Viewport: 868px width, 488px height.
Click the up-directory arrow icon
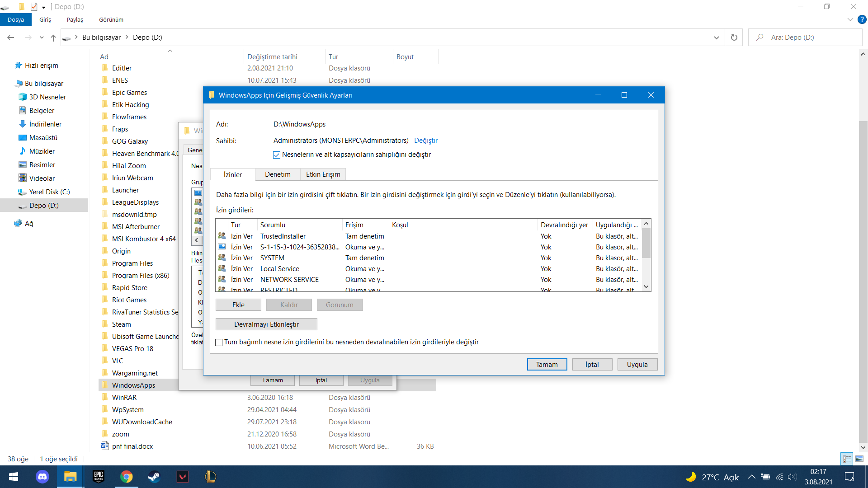(53, 38)
